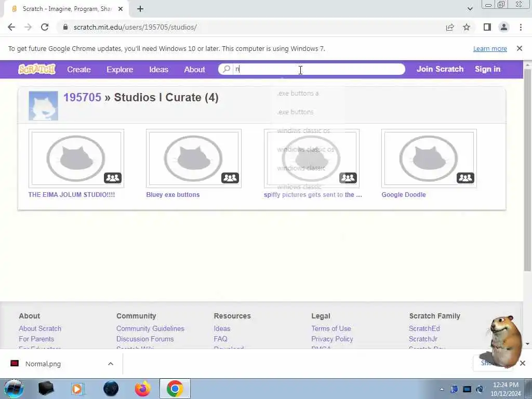Image resolution: width=532 pixels, height=399 pixels.
Task: Open the Create menu item
Action: 79,70
